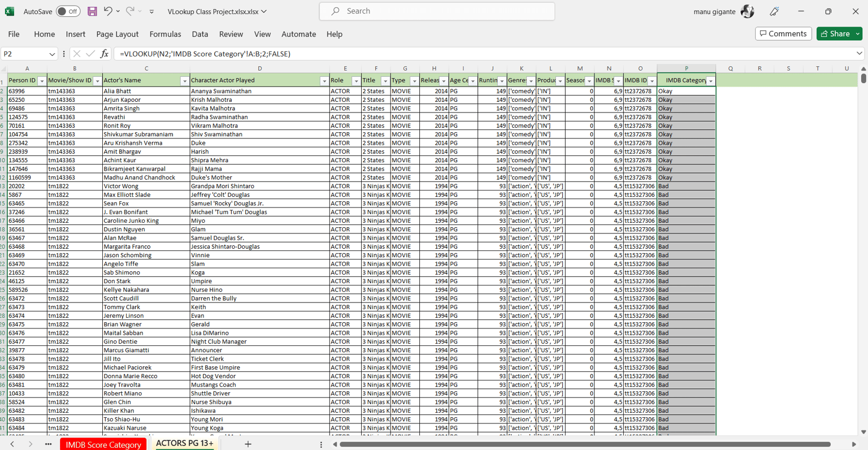This screenshot has width=868, height=450.
Task: Open the Page Layout tab
Action: tap(118, 34)
